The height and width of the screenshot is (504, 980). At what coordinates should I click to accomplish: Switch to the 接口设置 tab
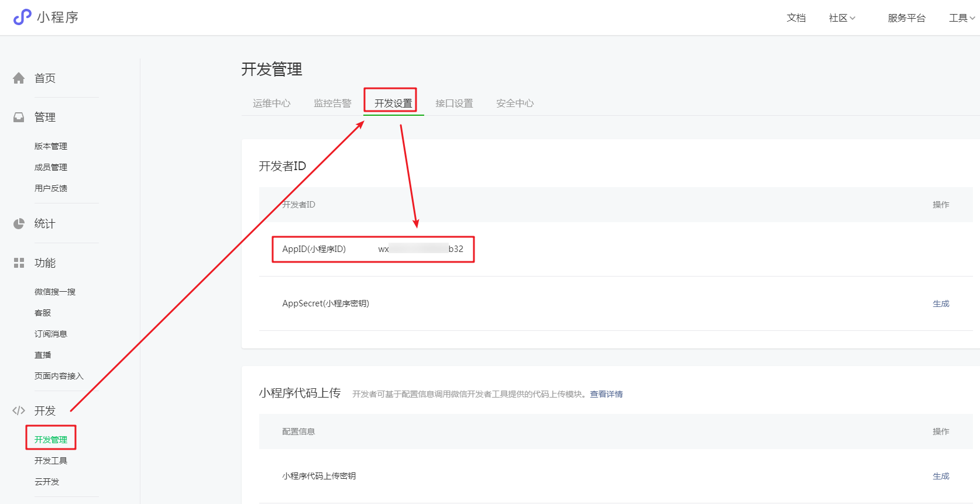point(454,103)
